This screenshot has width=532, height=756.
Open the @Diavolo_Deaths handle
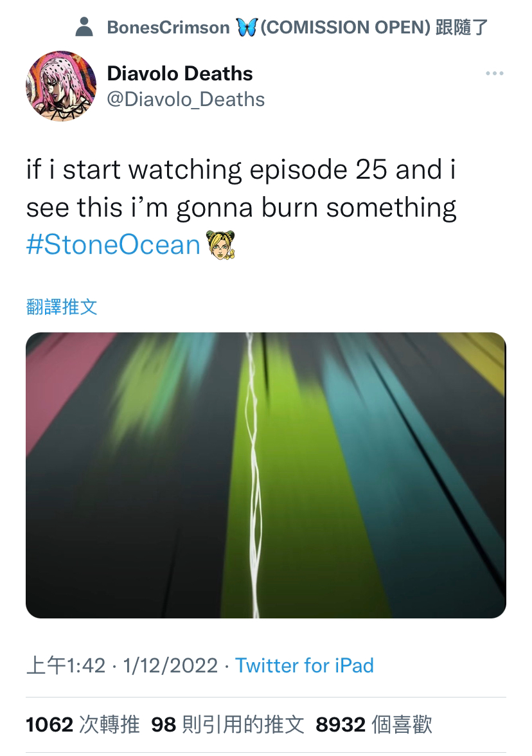(186, 100)
